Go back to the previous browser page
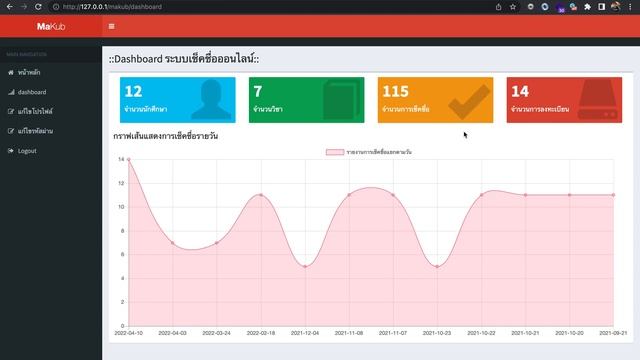 (x=10, y=7)
